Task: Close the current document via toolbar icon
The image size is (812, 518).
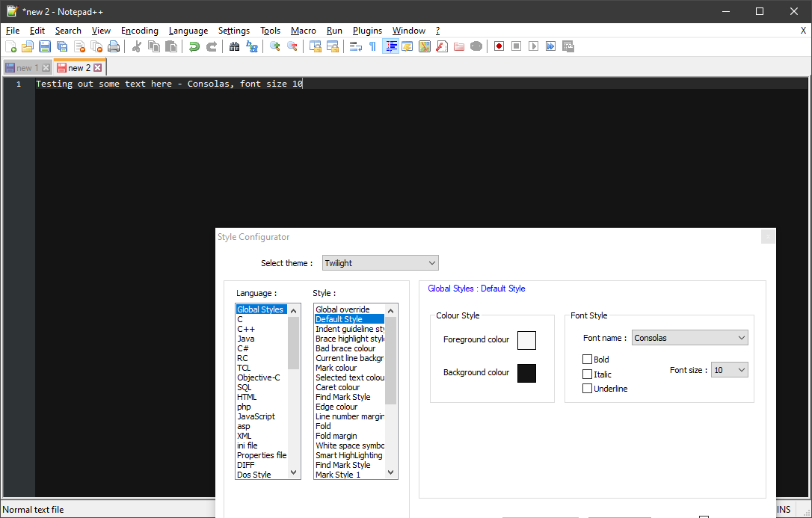Action: pos(79,46)
